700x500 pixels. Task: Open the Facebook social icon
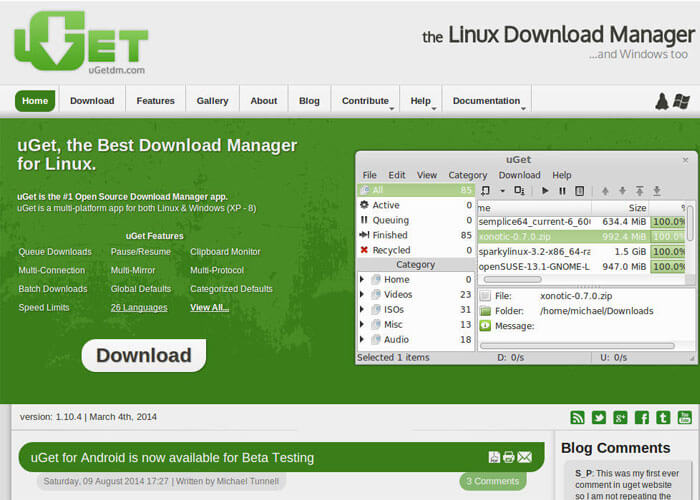(642, 417)
